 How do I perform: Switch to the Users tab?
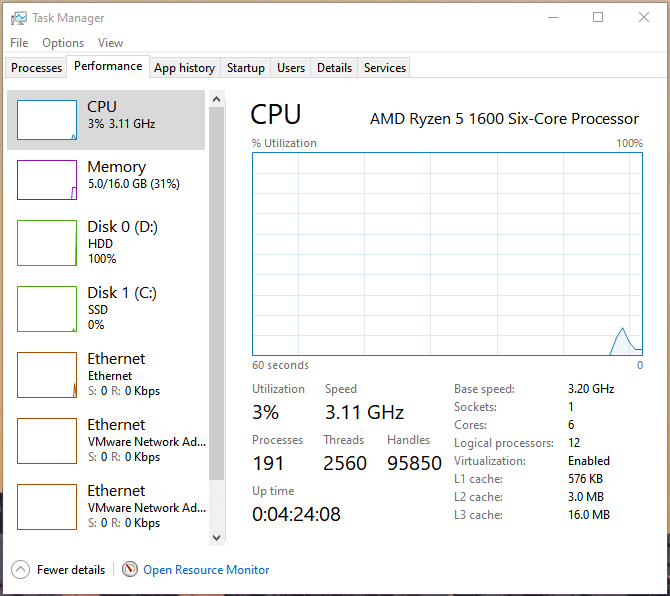pyautogui.click(x=291, y=68)
